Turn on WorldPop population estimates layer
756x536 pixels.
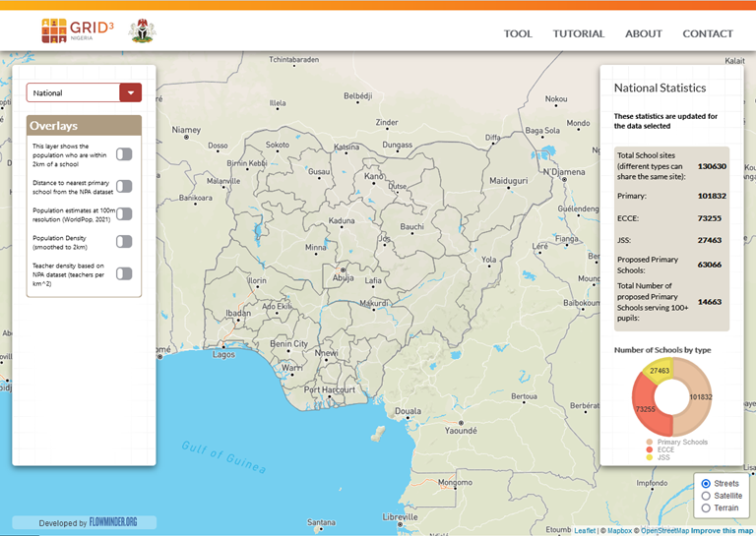click(x=124, y=213)
